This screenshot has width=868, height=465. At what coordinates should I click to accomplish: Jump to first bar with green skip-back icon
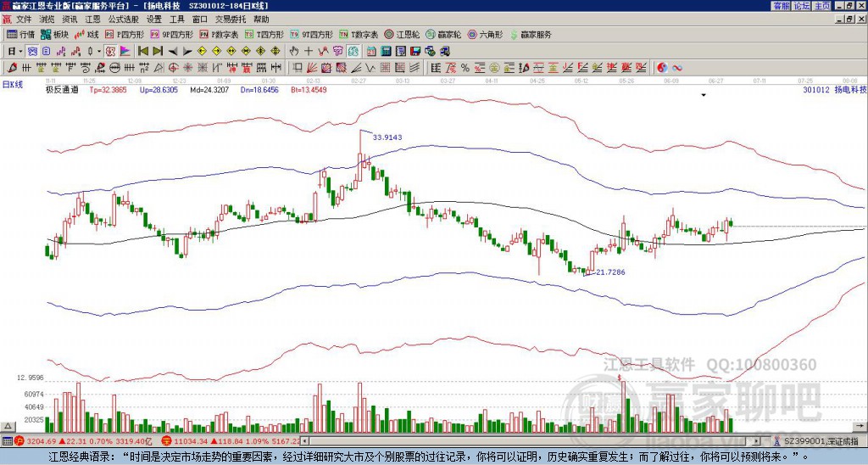click(x=143, y=52)
